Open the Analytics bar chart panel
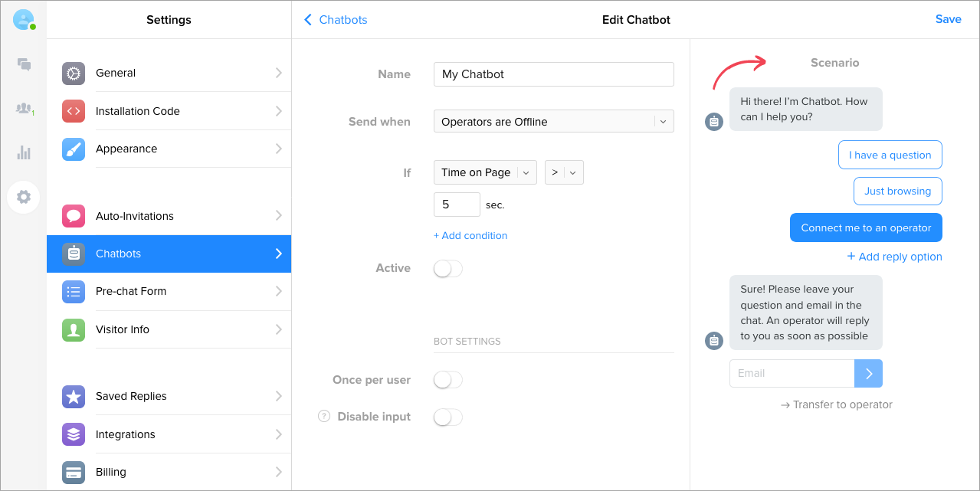 [24, 152]
